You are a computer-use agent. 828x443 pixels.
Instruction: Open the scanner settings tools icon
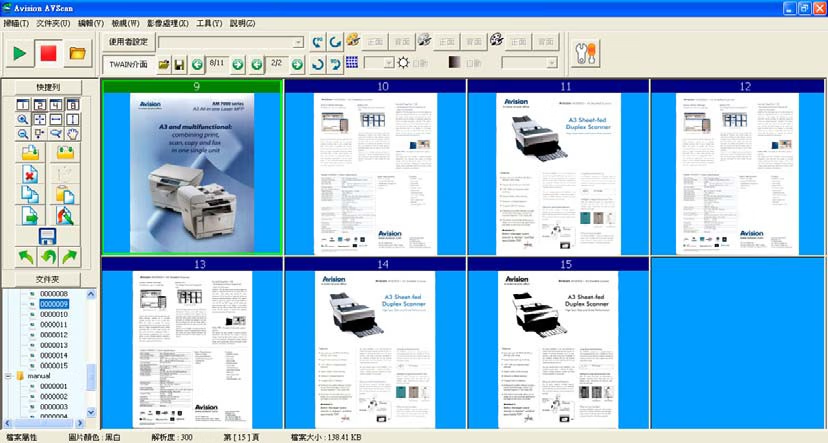pos(584,53)
